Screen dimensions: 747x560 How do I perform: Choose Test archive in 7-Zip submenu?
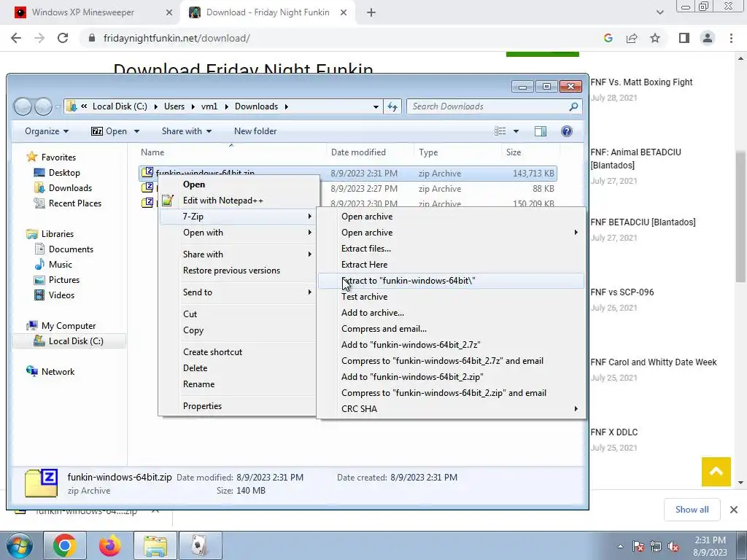pyautogui.click(x=451, y=297)
